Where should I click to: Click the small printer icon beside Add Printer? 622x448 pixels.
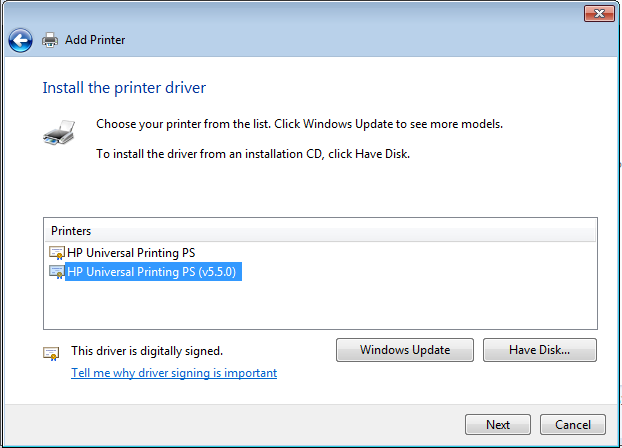pos(50,40)
